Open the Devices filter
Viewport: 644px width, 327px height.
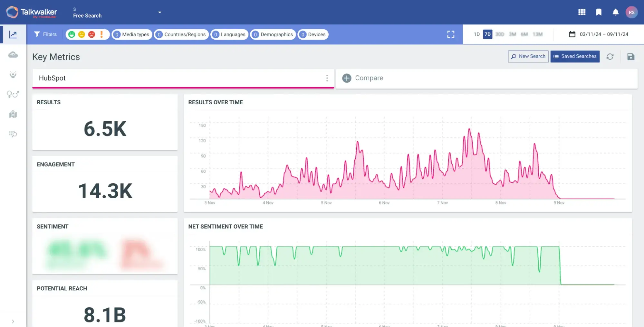coord(313,34)
